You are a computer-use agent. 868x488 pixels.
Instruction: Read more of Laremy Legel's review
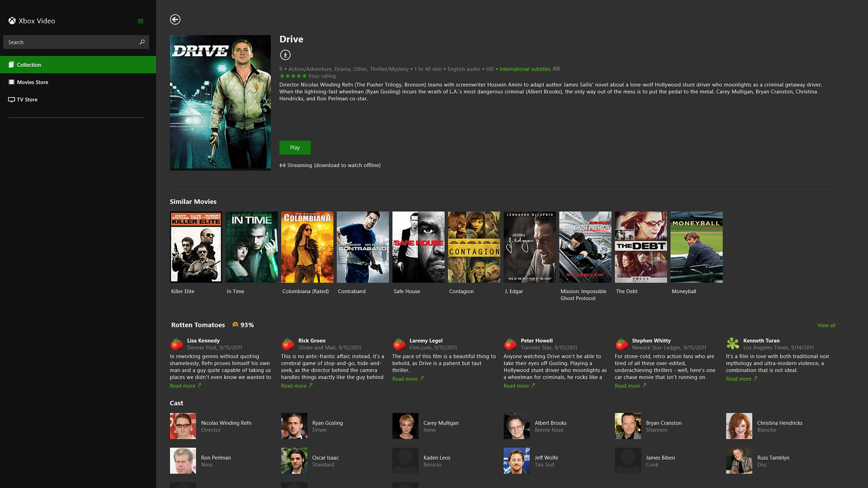click(408, 378)
